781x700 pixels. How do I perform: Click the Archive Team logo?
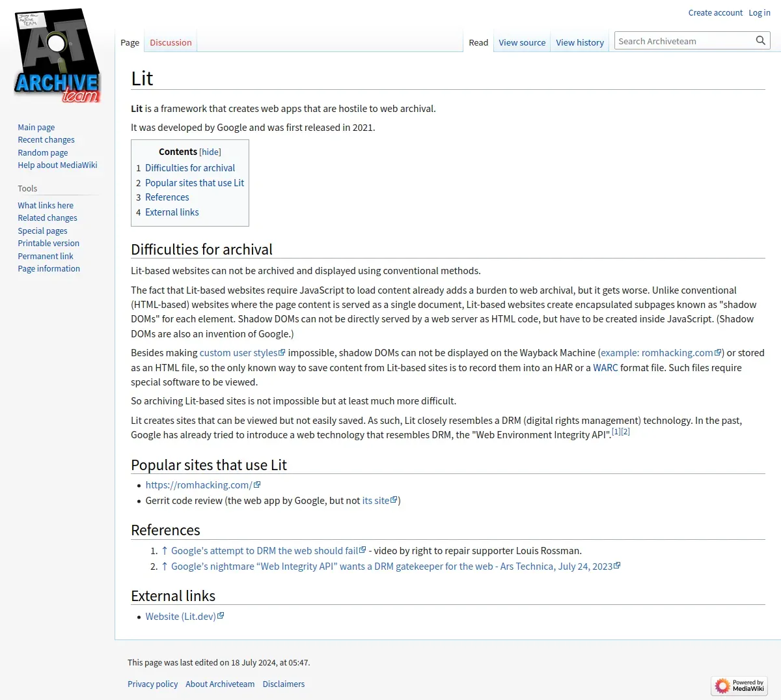[57, 57]
